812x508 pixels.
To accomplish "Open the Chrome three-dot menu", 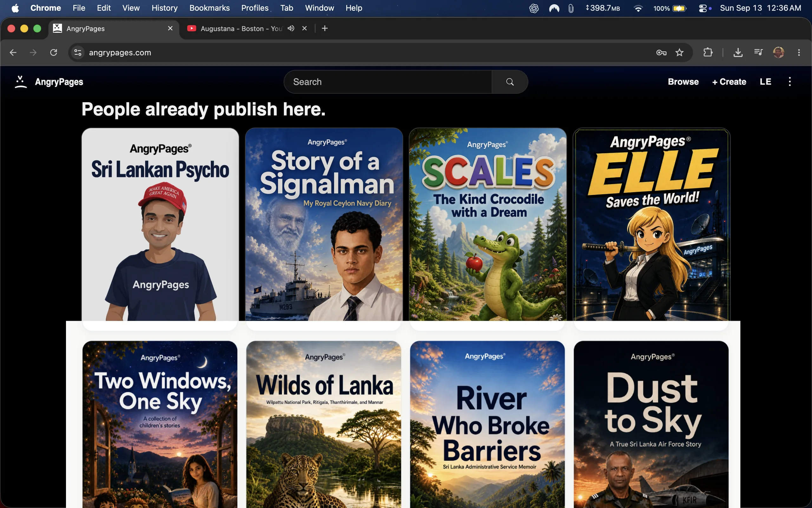I will point(799,52).
